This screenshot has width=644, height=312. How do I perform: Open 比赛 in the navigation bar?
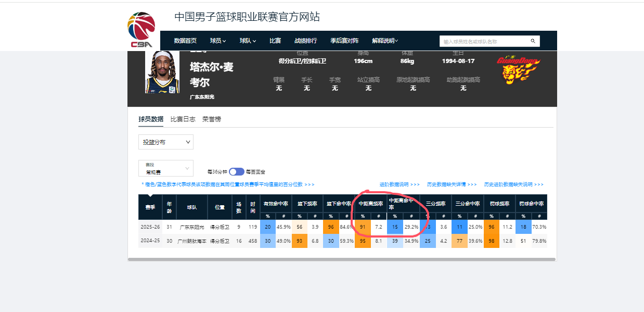[275, 41]
